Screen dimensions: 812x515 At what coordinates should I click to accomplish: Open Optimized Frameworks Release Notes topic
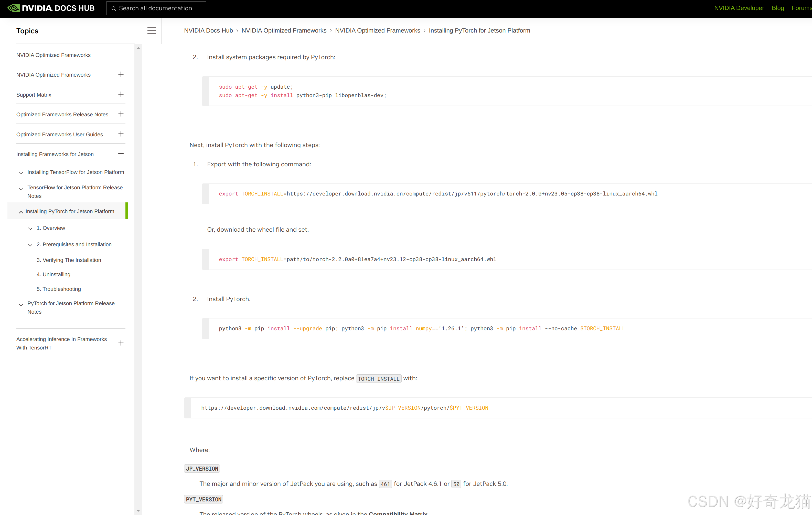pos(62,115)
